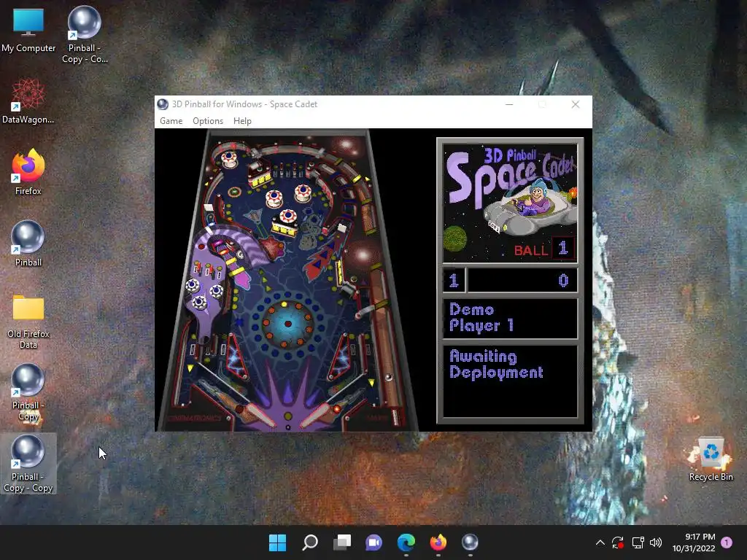Screen dimensions: 747x560
Task: Click the My Computer desktop icon
Action: click(x=28, y=30)
